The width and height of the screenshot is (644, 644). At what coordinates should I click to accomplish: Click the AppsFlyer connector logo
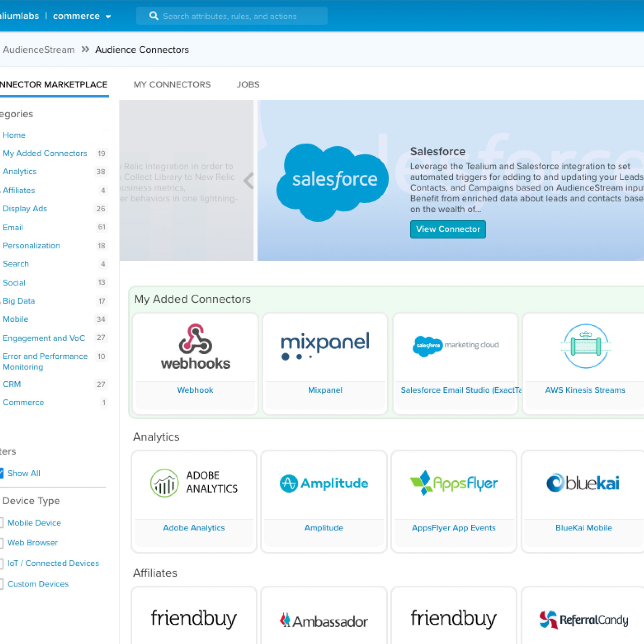tap(454, 483)
